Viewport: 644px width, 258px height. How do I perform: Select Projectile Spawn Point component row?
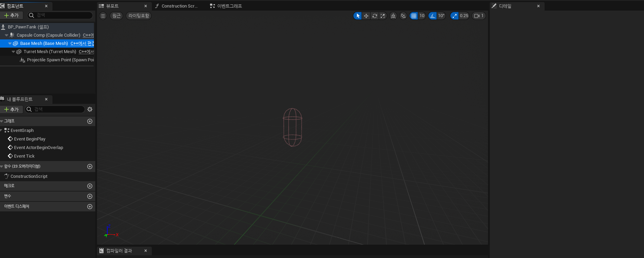tap(47, 60)
